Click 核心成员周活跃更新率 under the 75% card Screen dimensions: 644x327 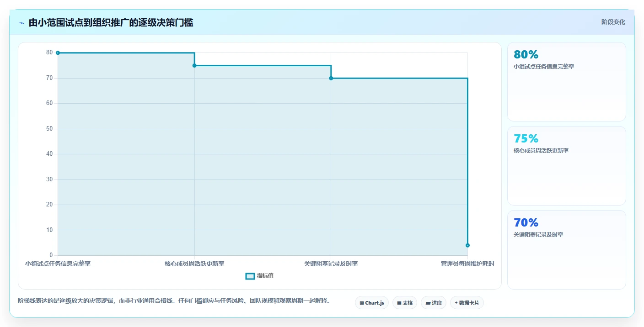point(541,151)
